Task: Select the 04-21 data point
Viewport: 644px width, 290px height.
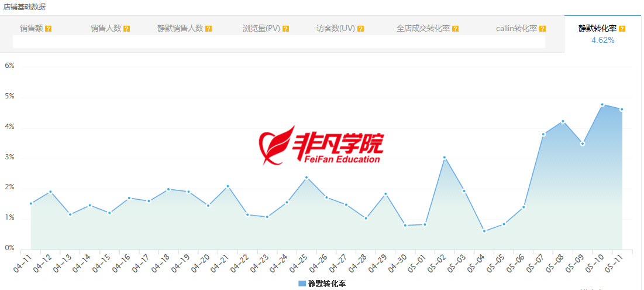Action: tap(228, 186)
